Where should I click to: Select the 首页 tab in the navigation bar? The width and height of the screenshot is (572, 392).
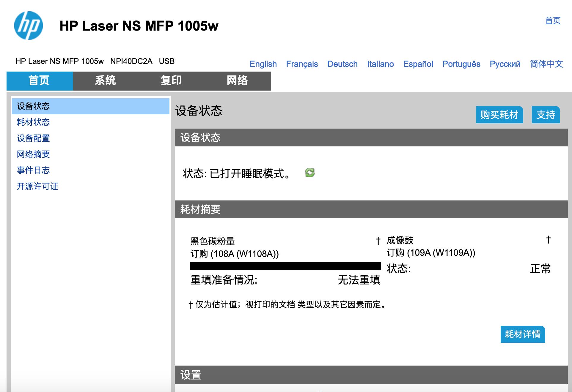[x=39, y=80]
